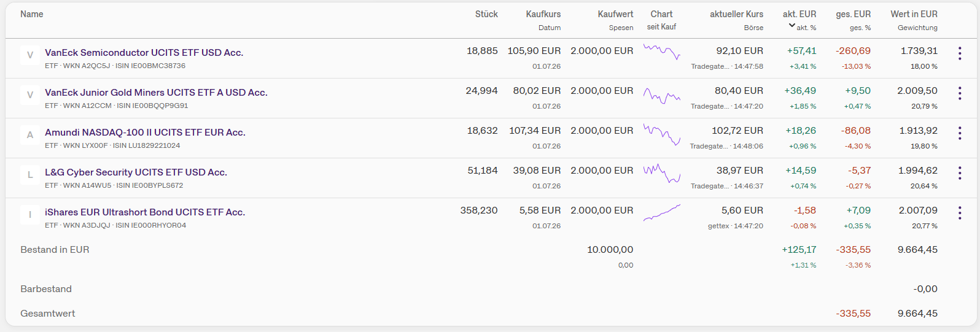The image size is (980, 332).
Task: Open three-dot menu for iShares Ultrashort Bond
Action: coord(959,213)
